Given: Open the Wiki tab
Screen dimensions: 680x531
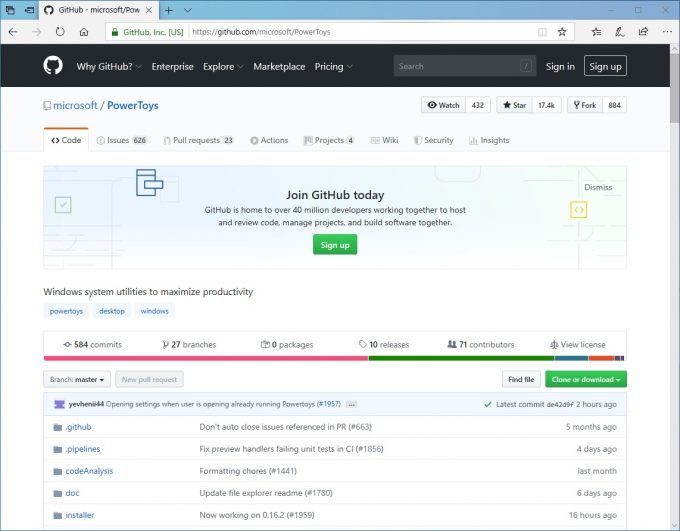Looking at the screenshot, I should 384,140.
